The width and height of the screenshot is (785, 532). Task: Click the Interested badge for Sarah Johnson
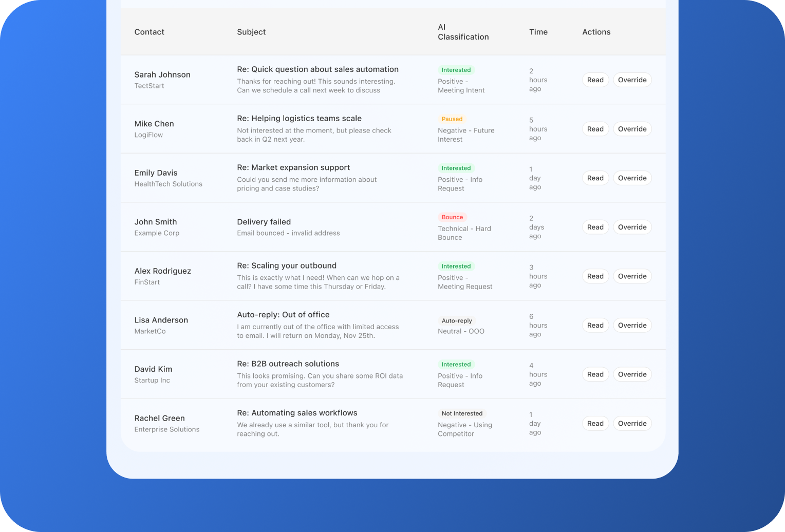tap(456, 70)
